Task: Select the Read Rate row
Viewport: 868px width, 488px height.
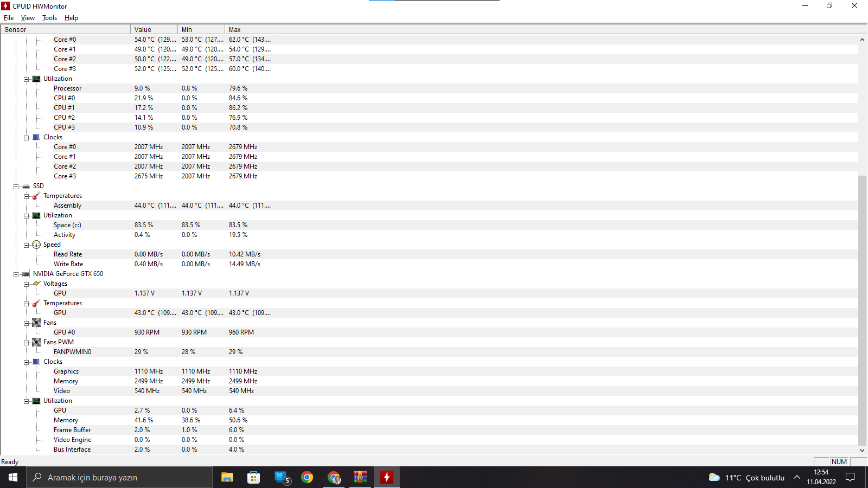Action: click(x=429, y=254)
